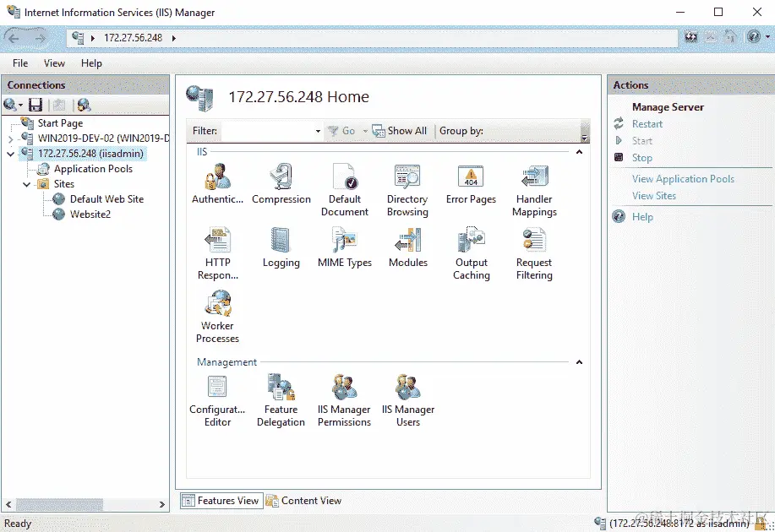Open the Error Pages feature
The image size is (775, 532).
[x=471, y=184]
